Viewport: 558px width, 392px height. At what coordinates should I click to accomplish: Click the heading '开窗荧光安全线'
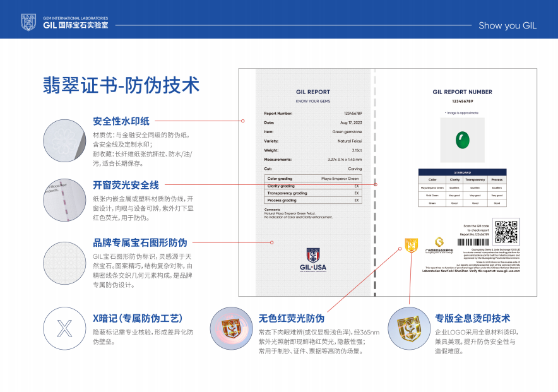(x=126, y=185)
